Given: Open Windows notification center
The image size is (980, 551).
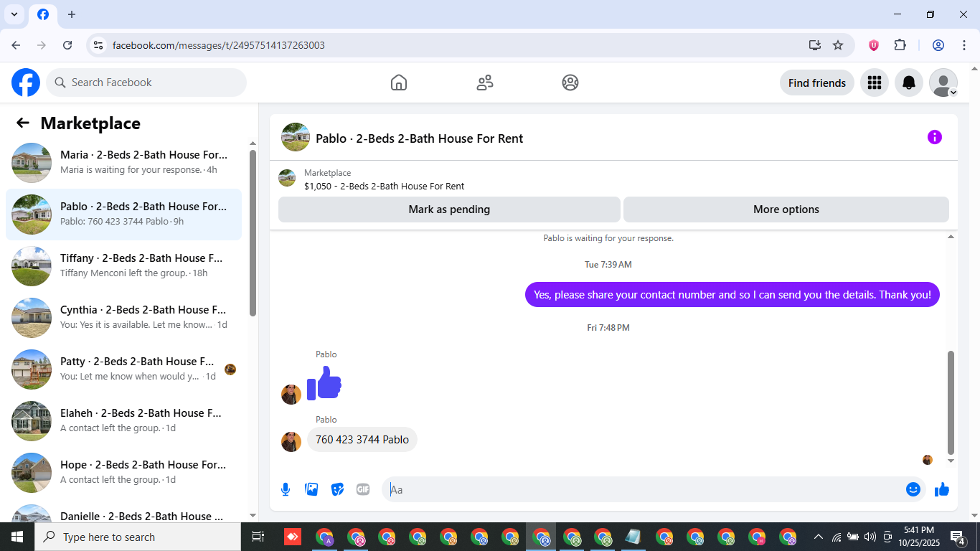Looking at the screenshot, I should pos(958,537).
